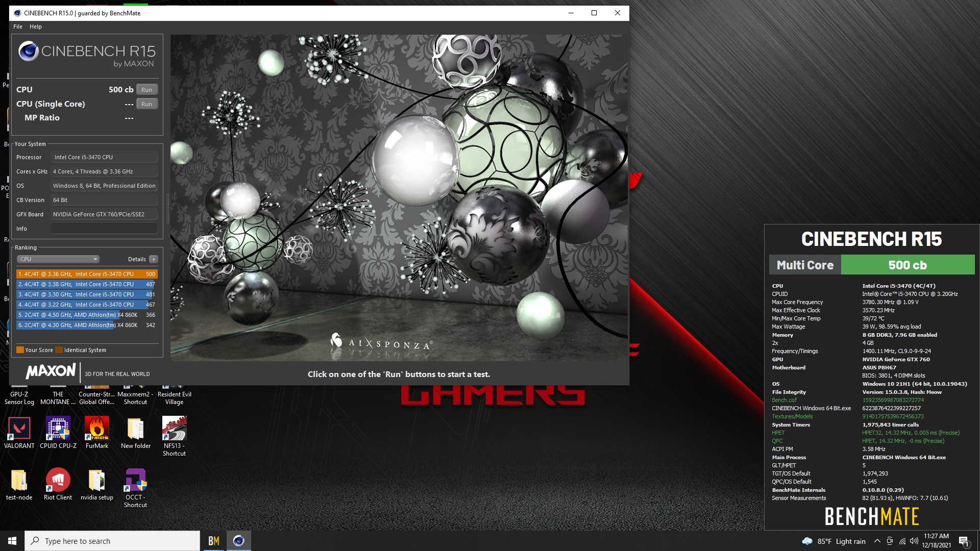The image size is (980, 551).
Task: Switch to BenchMate taskbar app
Action: (x=214, y=541)
